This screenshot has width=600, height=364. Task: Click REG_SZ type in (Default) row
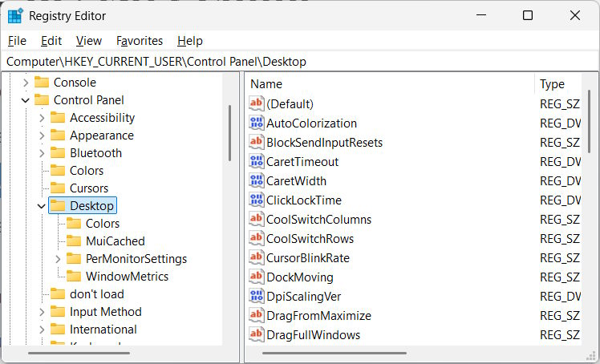pyautogui.click(x=560, y=104)
